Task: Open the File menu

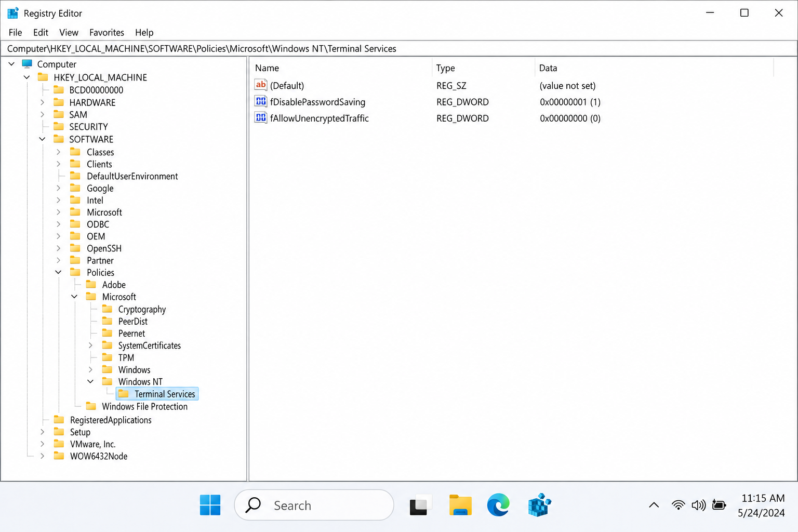Action: pyautogui.click(x=16, y=32)
